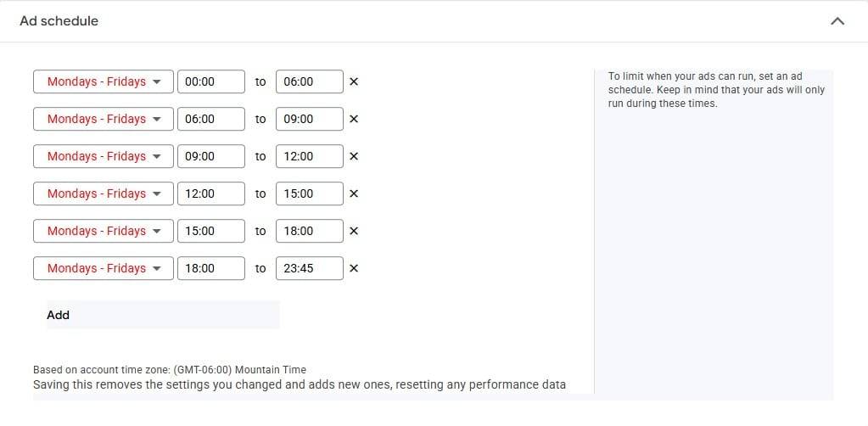This screenshot has width=868, height=426.
Task: Open days dropdown for the 15:00 row
Action: click(104, 232)
